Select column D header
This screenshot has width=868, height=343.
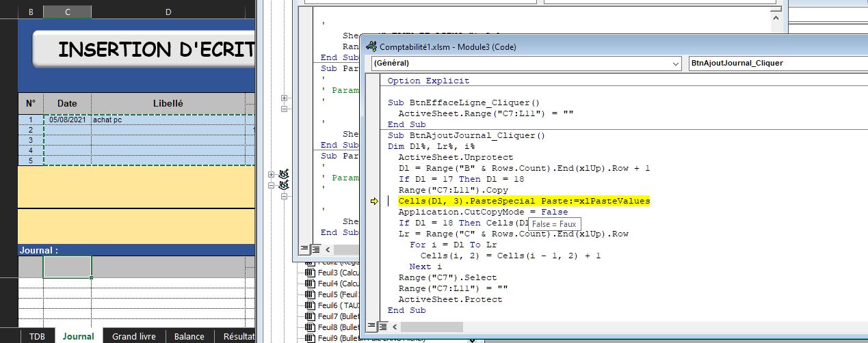[168, 12]
